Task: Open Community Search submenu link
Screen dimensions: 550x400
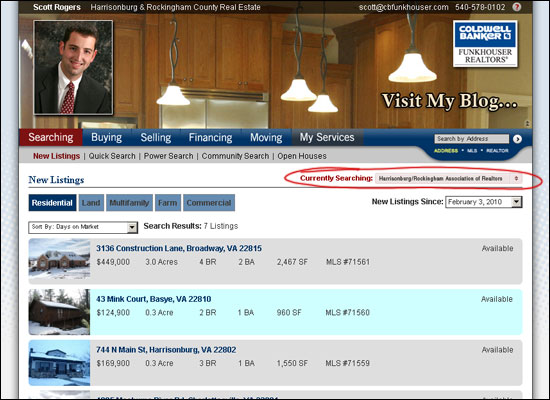Action: [x=235, y=156]
